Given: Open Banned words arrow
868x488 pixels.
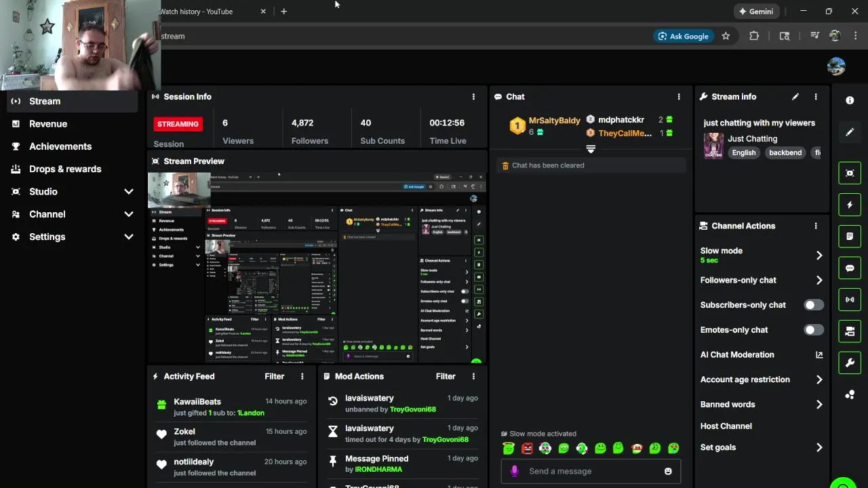Looking at the screenshot, I should pyautogui.click(x=819, y=405).
